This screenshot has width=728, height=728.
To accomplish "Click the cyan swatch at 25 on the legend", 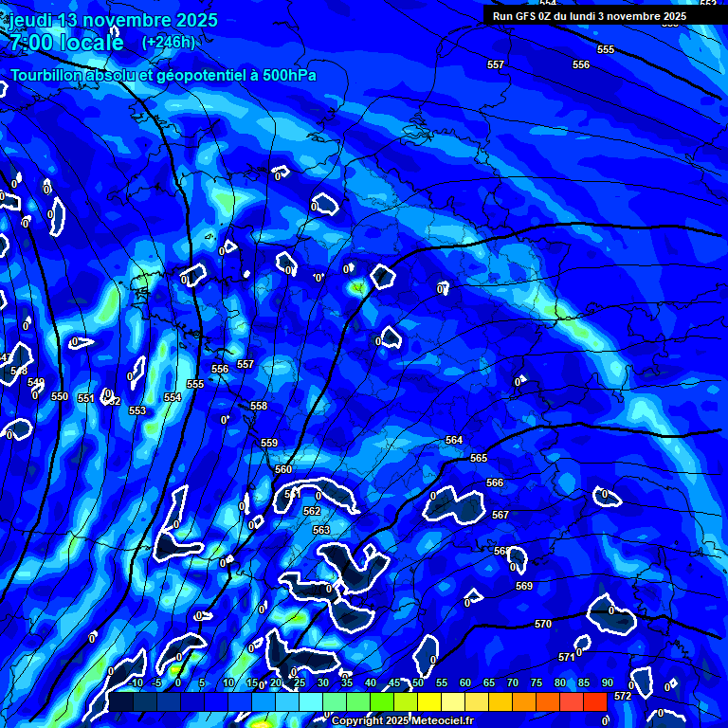I will tap(310, 701).
